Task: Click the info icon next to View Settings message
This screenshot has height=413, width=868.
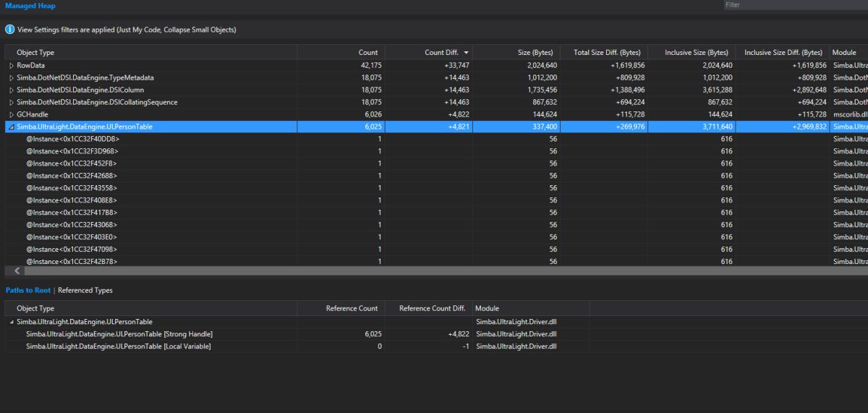Action: [x=10, y=30]
